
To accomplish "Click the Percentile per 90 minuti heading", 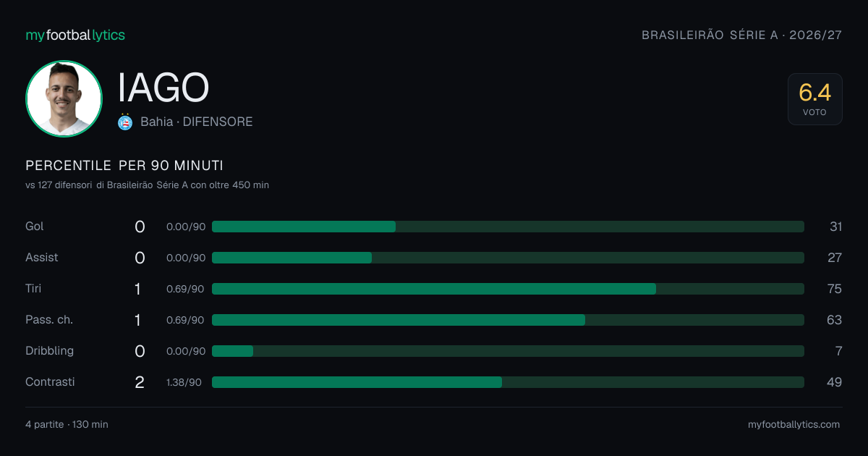I will (x=124, y=166).
